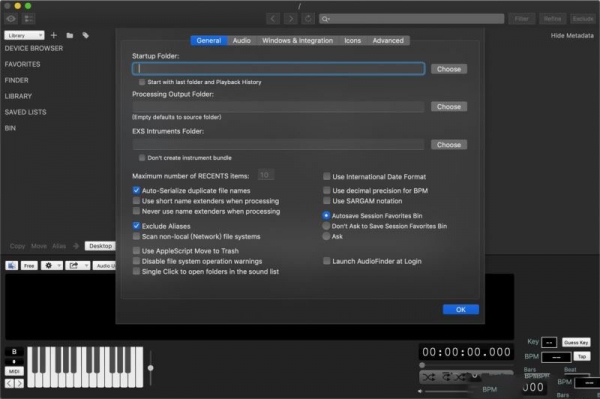Click the volume slider track

pyautogui.click(x=448, y=391)
